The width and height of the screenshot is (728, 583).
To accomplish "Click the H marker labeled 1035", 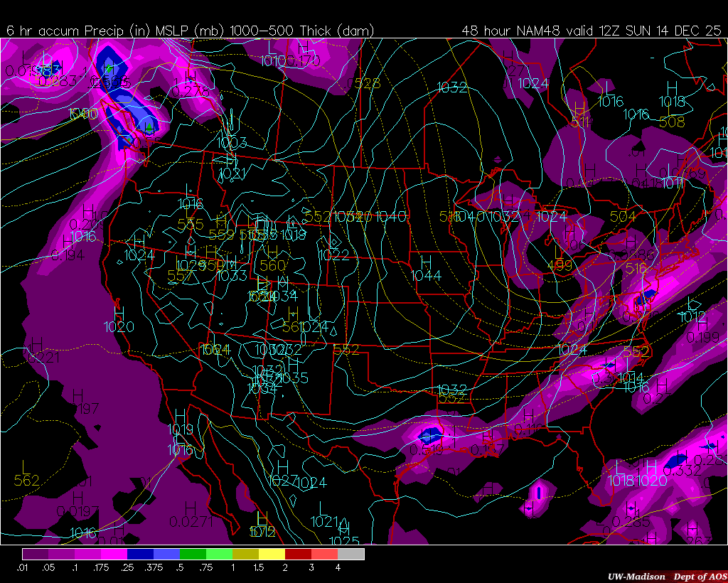I will [x=292, y=365].
